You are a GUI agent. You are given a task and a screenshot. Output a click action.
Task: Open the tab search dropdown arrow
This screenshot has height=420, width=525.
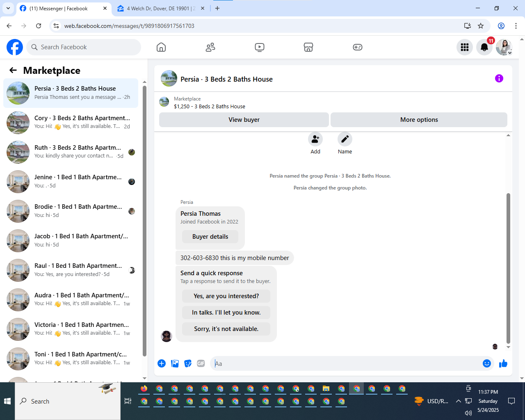click(x=8, y=8)
